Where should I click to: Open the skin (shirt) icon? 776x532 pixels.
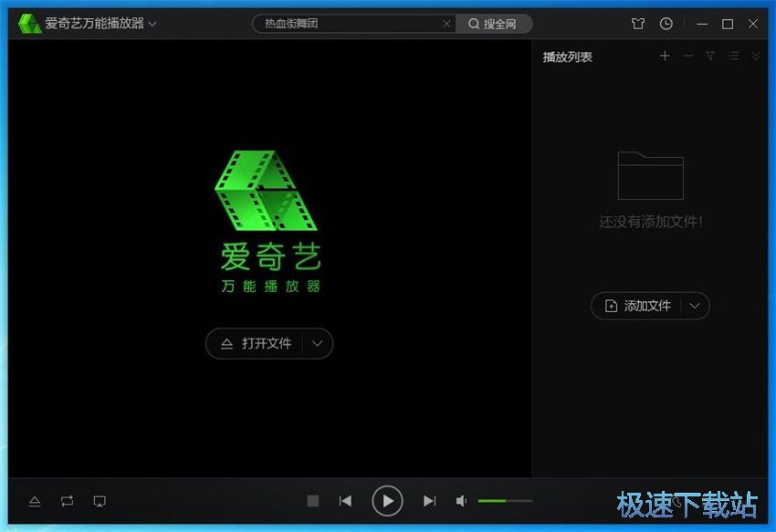click(638, 24)
